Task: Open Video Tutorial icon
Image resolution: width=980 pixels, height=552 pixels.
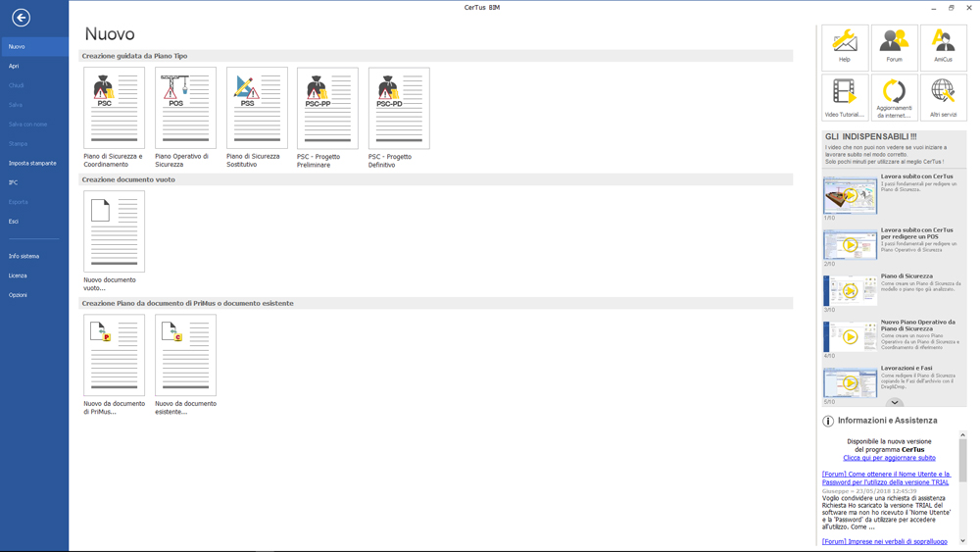Action: 845,97
